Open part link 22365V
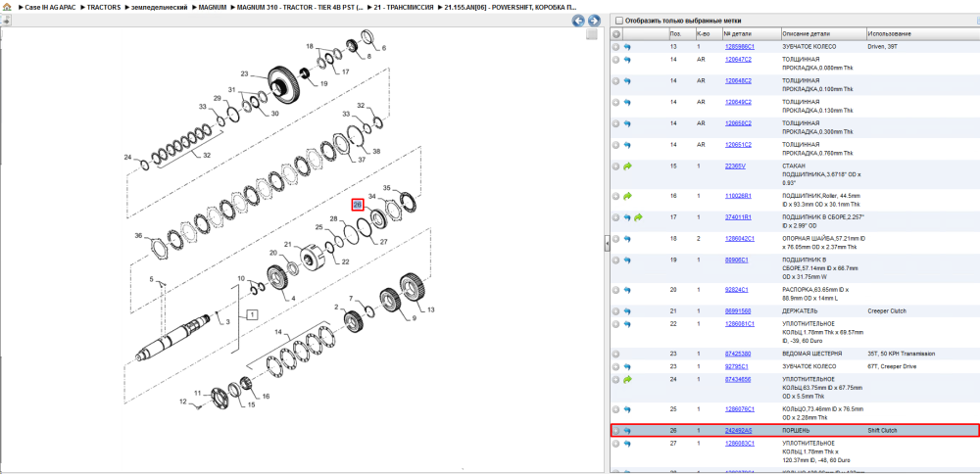The width and height of the screenshot is (980, 474). coord(735,166)
